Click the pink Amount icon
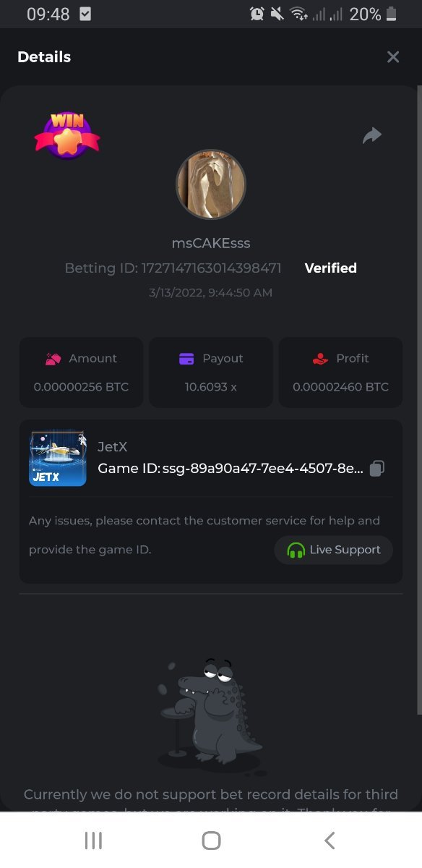422x868 pixels. pyautogui.click(x=53, y=359)
